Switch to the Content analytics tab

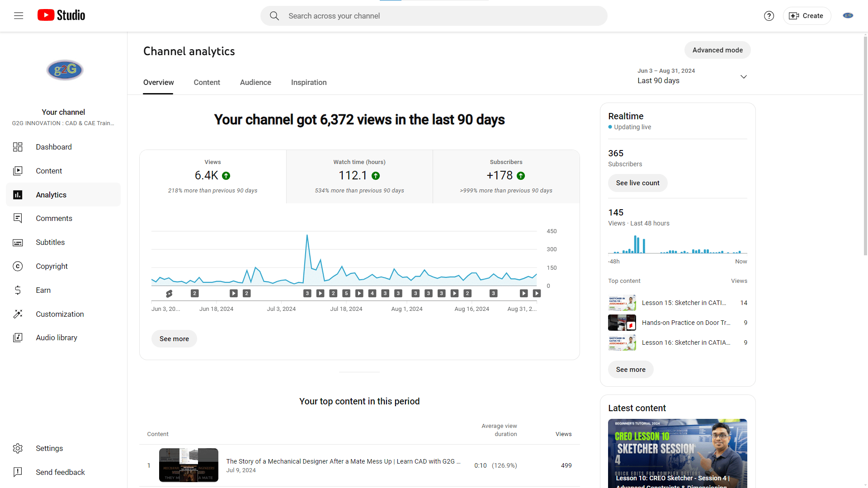[207, 82]
